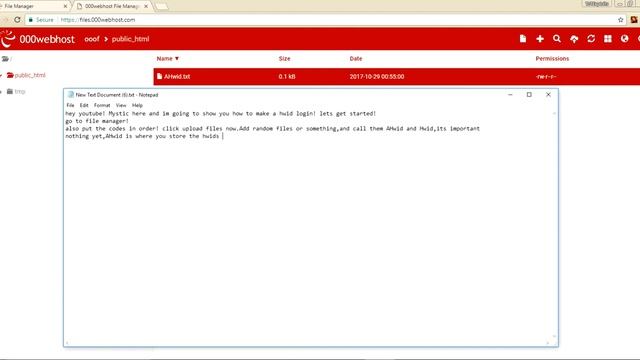640x360 pixels.
Task: Open a new browser tab
Action: click(x=162, y=6)
